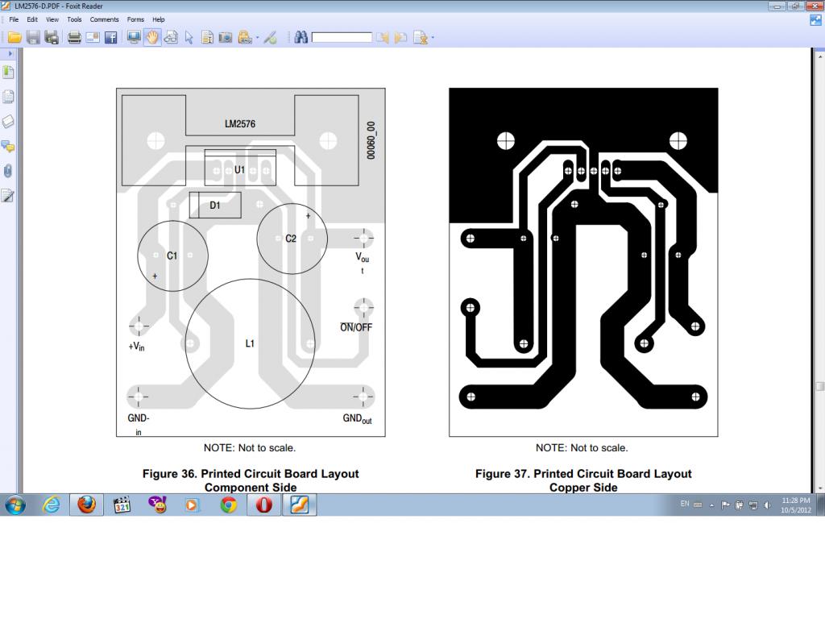
Task: Launch Google Chrome from taskbar
Action: [228, 505]
